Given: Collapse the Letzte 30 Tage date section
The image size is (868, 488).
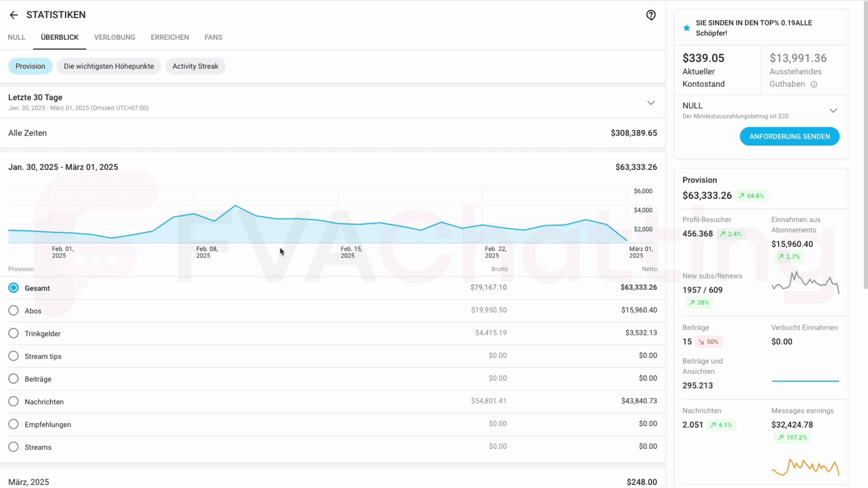Looking at the screenshot, I should 651,103.
